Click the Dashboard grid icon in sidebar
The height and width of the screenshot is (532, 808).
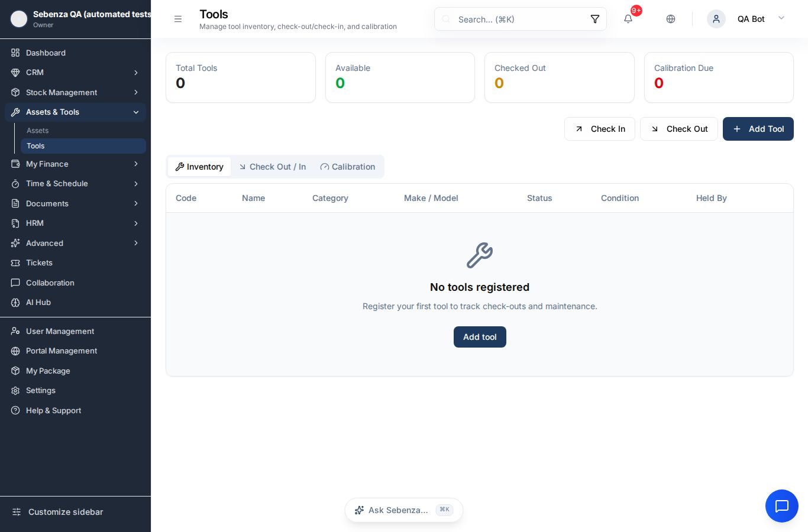click(15, 53)
